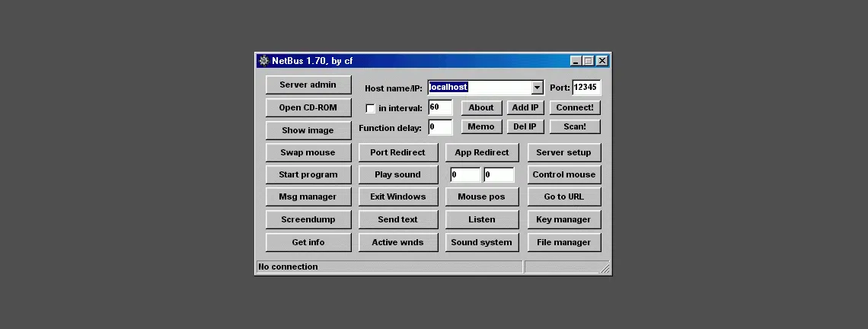
Task: Click the NetBus title bar icon
Action: pyautogui.click(x=264, y=61)
